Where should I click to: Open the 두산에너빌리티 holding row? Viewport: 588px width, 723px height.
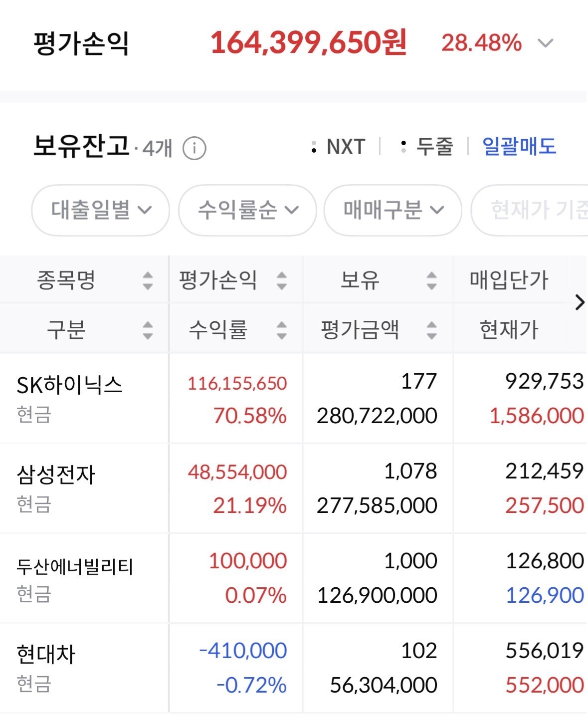click(294, 578)
